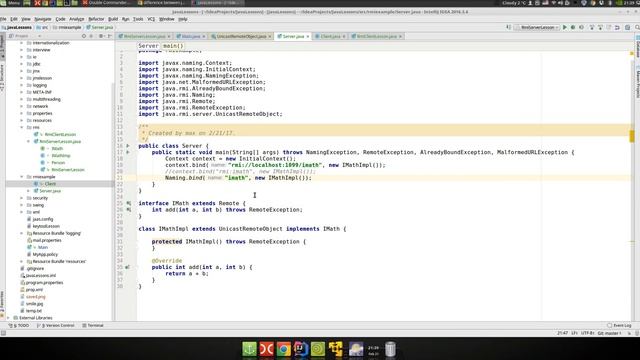Click the Git master branch indicator in status bar

point(609,333)
